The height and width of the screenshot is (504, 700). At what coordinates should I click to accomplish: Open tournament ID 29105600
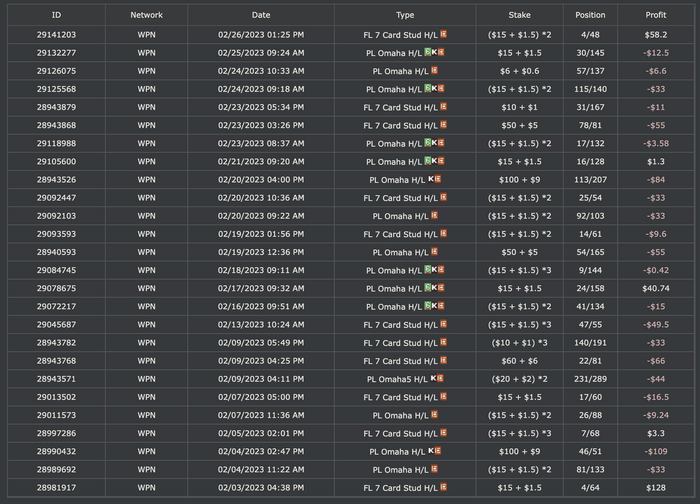pos(56,162)
